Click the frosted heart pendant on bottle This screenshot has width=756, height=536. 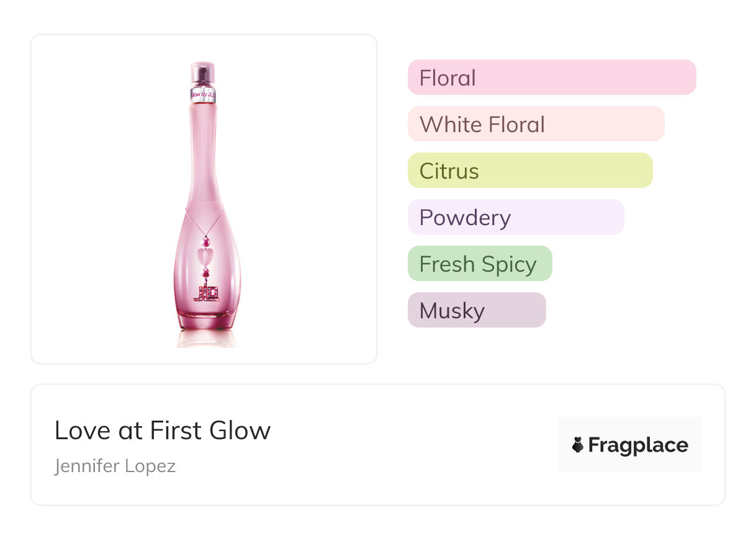[205, 256]
